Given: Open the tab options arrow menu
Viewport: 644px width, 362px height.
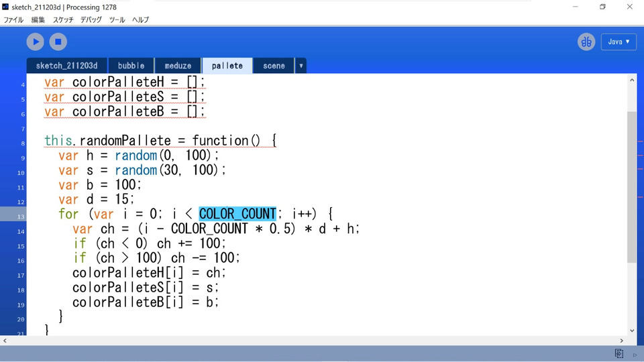Looking at the screenshot, I should (301, 66).
